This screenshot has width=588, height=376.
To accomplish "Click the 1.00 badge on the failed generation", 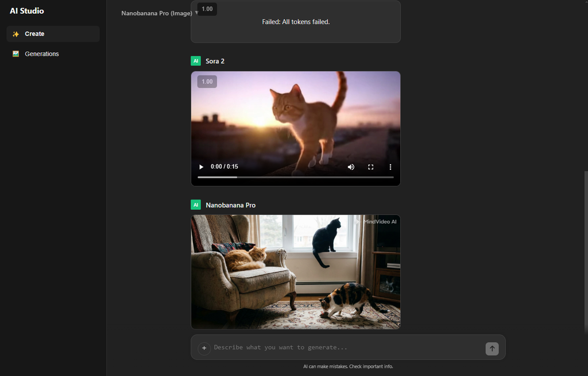I will (x=207, y=9).
